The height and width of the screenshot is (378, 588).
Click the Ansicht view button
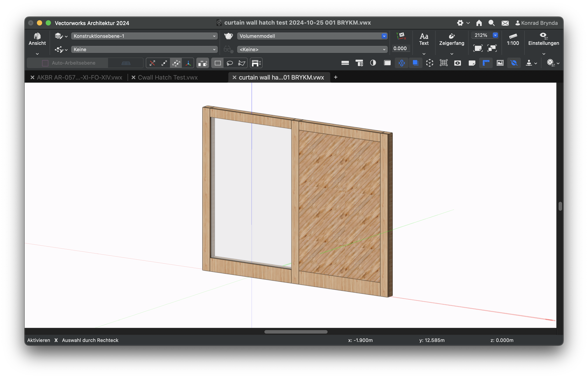coord(37,39)
